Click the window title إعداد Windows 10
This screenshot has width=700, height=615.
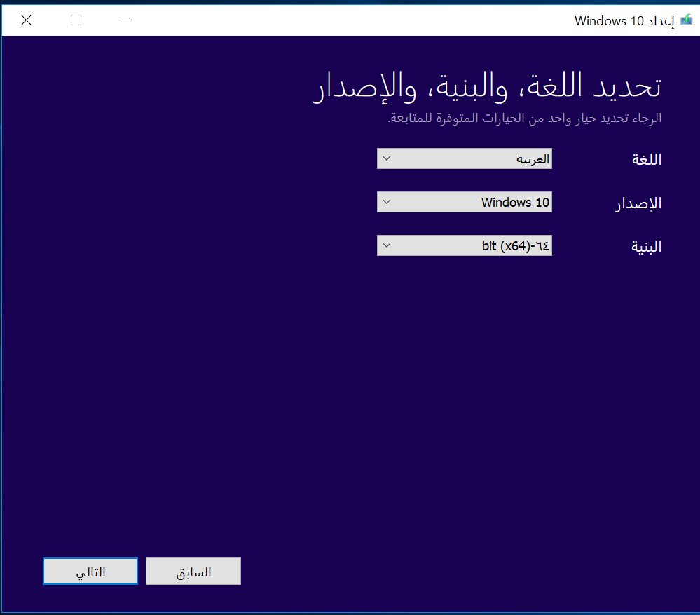(x=624, y=20)
